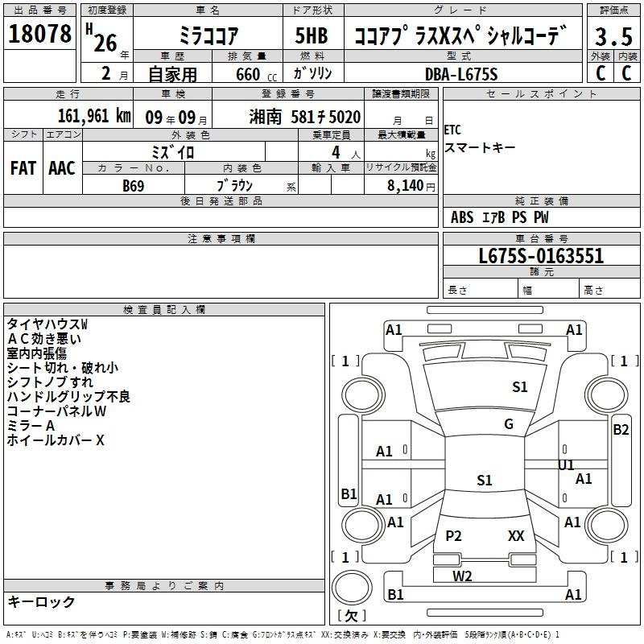This screenshot has width=644, height=644.
Task: Click the B2 damage marker on the diagram
Action: pos(621,430)
